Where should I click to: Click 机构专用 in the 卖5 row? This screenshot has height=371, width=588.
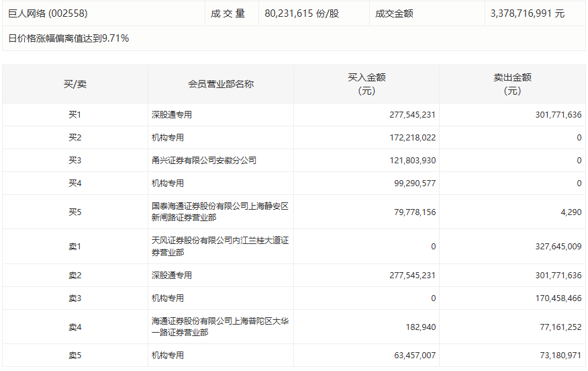pos(168,356)
